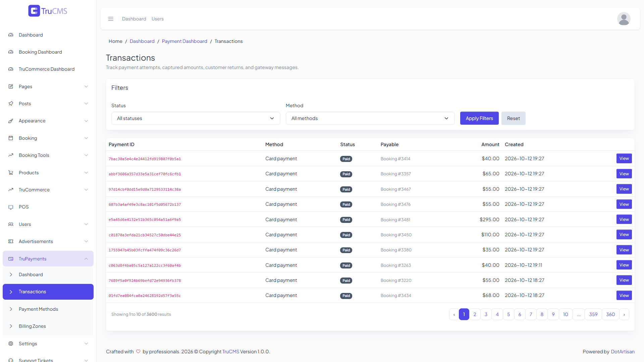
Task: Click the Pages edit icon
Action: [11, 86]
